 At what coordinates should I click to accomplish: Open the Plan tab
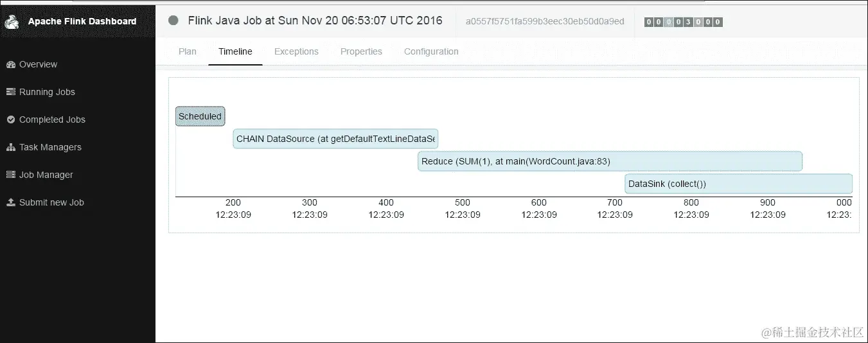[x=188, y=51]
